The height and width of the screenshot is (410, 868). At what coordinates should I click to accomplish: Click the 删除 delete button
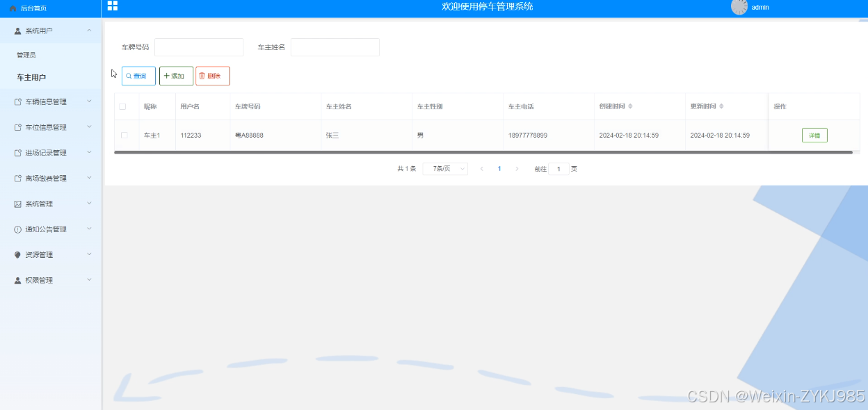(213, 76)
